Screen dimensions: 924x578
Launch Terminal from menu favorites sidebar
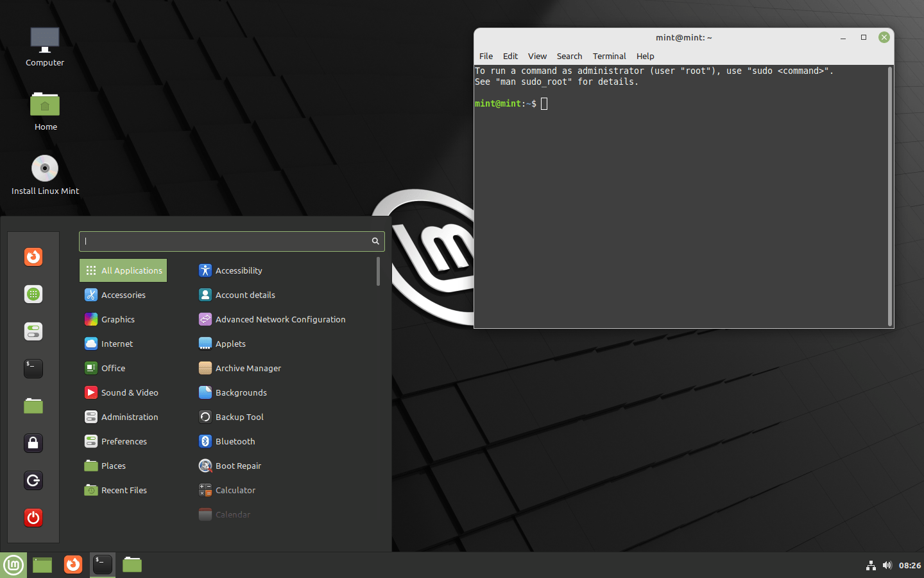pos(33,369)
